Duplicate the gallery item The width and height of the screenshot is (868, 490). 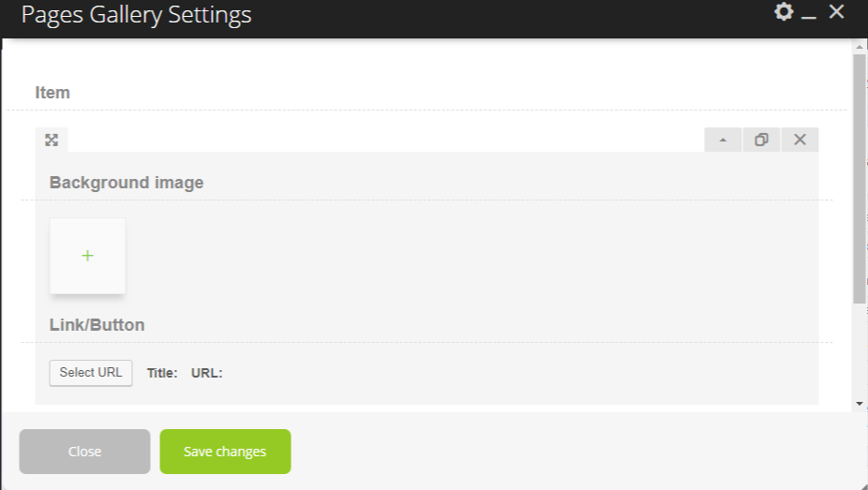(x=762, y=140)
